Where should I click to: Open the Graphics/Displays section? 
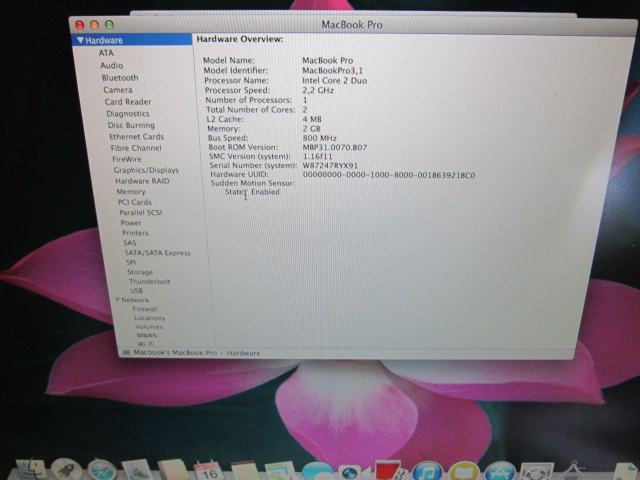click(x=146, y=170)
